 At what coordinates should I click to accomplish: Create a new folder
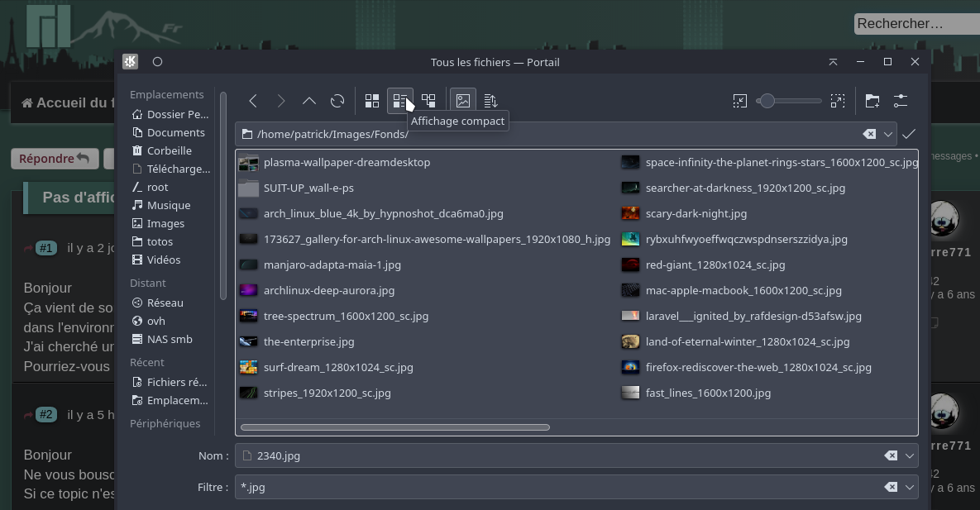pyautogui.click(x=872, y=101)
